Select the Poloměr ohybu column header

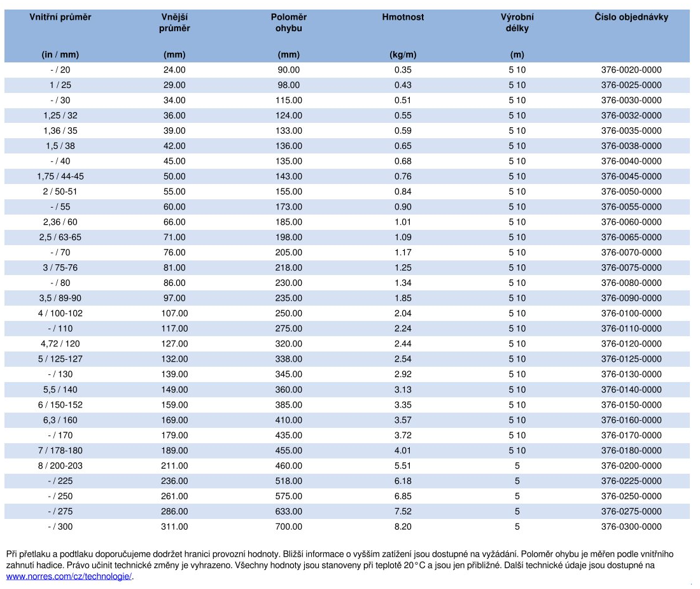tap(289, 23)
